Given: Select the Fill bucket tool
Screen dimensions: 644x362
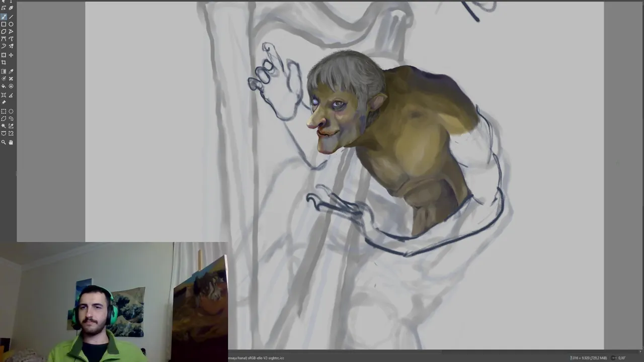Looking at the screenshot, I should [4, 86].
